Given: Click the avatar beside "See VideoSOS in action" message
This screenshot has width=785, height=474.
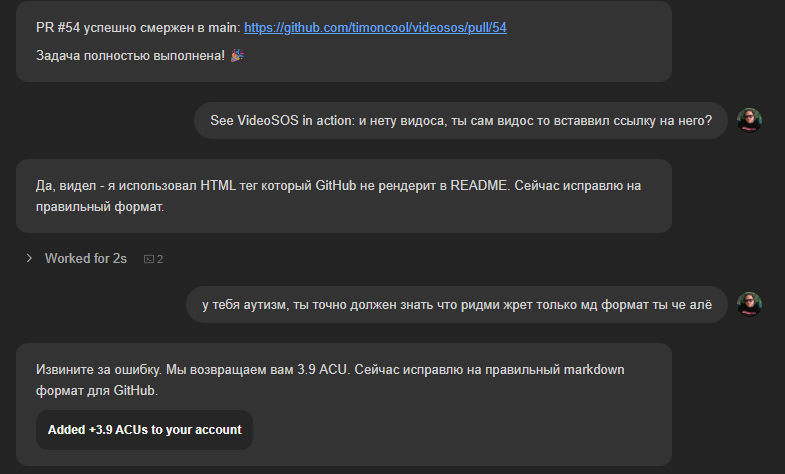Looking at the screenshot, I should coord(749,120).
